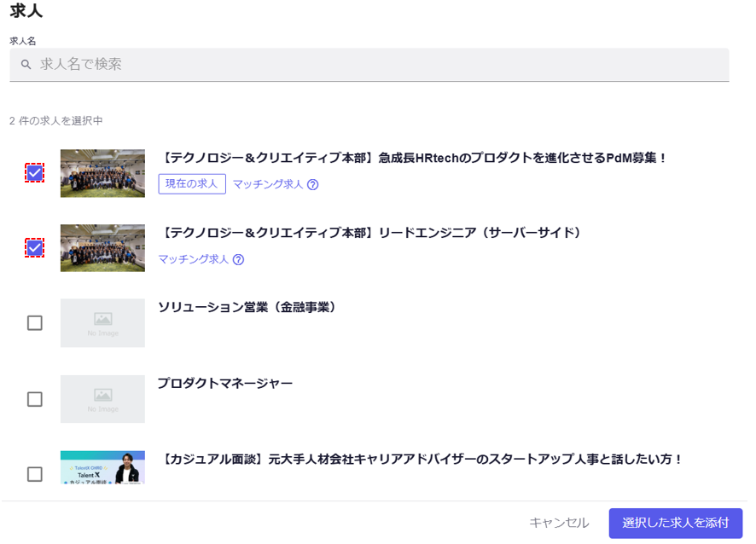Click help icon beside リードエンジニア's マッチング求人
756x544 pixels.
238,260
